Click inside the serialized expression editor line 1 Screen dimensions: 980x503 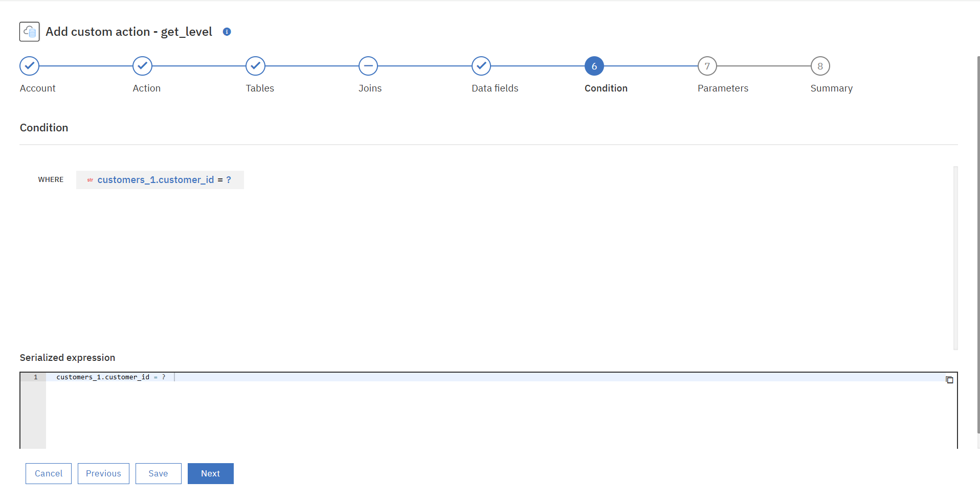pos(501,377)
